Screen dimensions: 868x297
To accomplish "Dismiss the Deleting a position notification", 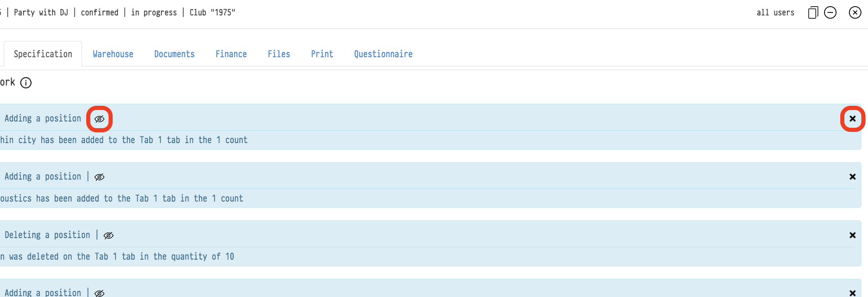I will click(x=852, y=235).
